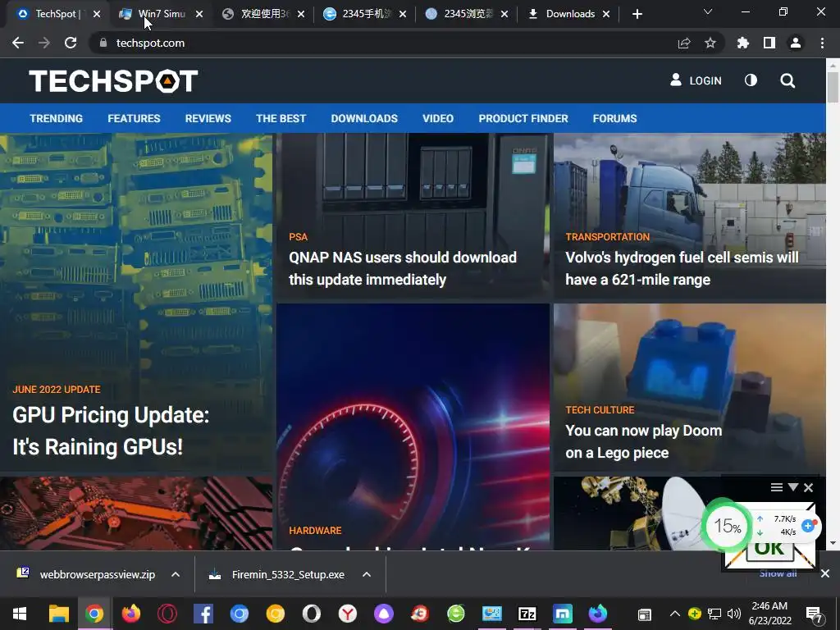Close the floating speed widget
Image resolution: width=840 pixels, height=630 pixels.
tap(808, 487)
